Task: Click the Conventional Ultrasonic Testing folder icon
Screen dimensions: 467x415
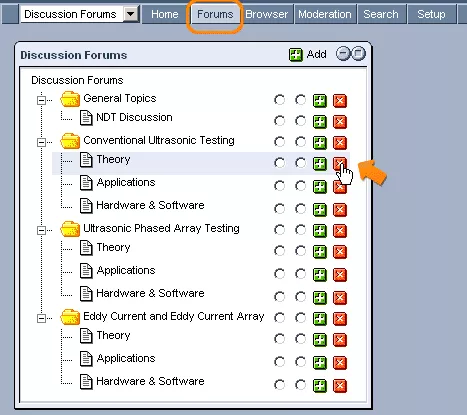Action: click(70, 141)
